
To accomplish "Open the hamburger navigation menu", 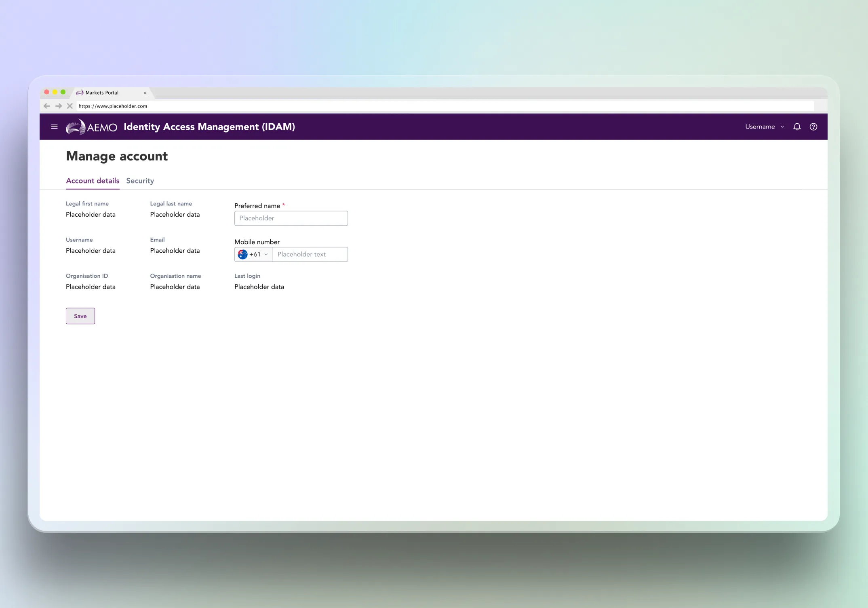I will (55, 127).
